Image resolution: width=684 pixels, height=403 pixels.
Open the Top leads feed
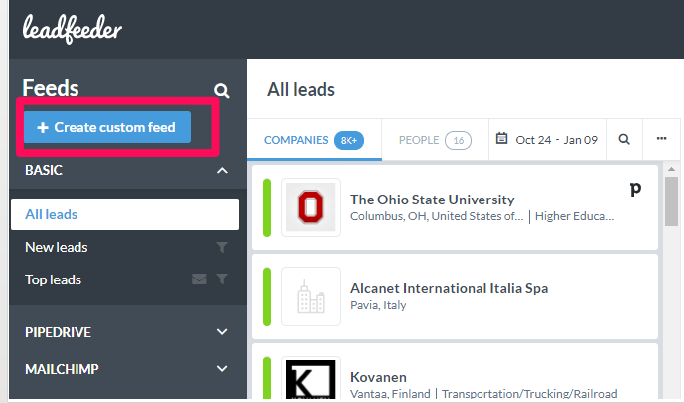[x=53, y=280]
